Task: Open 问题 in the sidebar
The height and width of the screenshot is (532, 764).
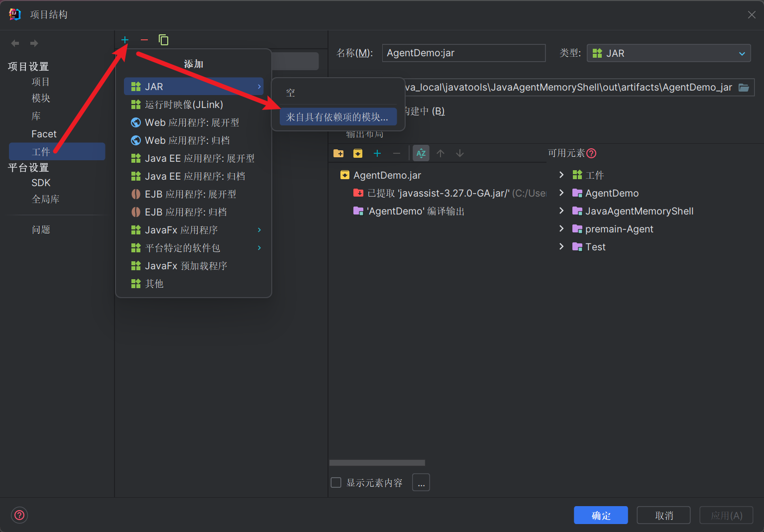Action: 41,229
